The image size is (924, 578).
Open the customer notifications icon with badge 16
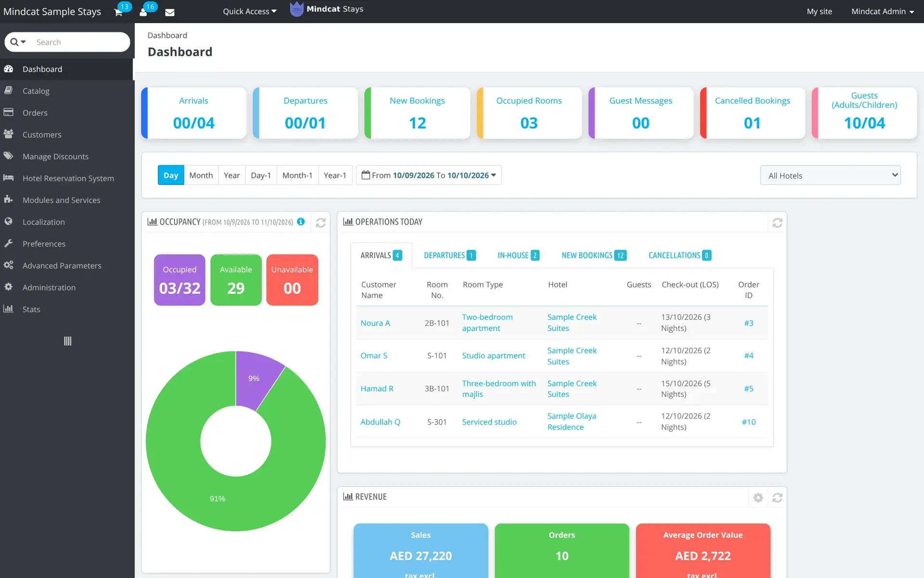tap(143, 12)
